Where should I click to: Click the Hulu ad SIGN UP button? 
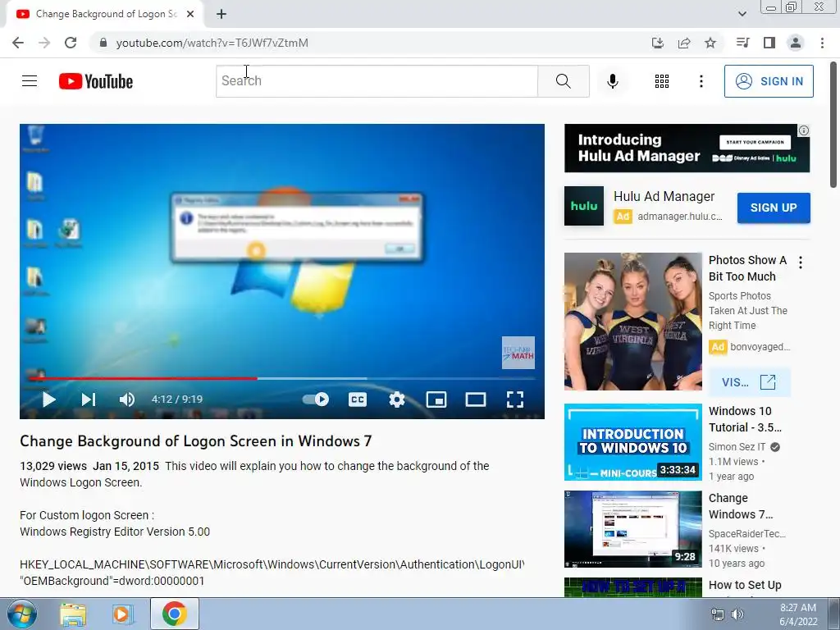(773, 208)
